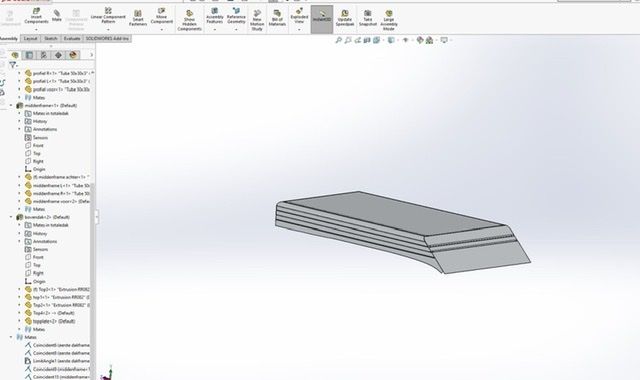Switch to the Evaluate tab
Image resolution: width=640 pixels, height=380 pixels.
click(x=72, y=38)
